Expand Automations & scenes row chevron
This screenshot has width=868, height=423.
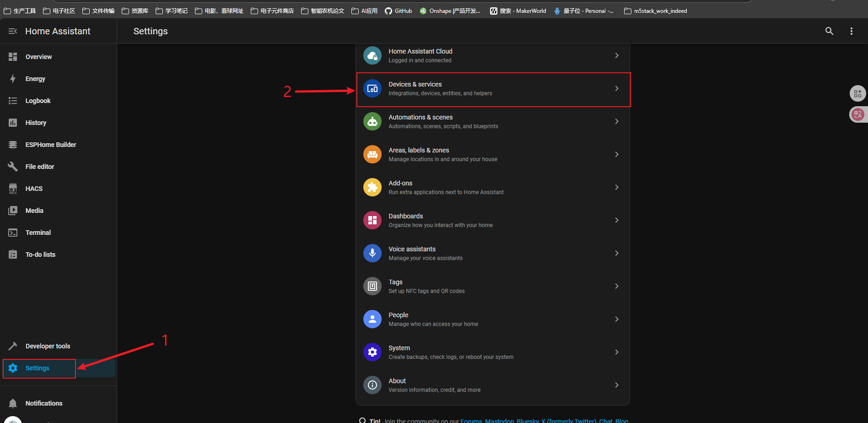[x=617, y=121]
